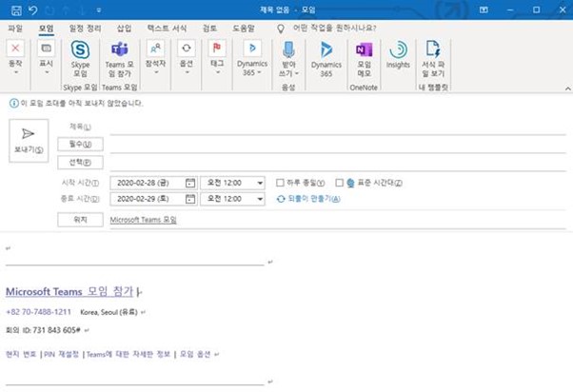Open the 참석자 group icon
Image resolution: width=573 pixels, height=392 pixels.
pyautogui.click(x=156, y=49)
